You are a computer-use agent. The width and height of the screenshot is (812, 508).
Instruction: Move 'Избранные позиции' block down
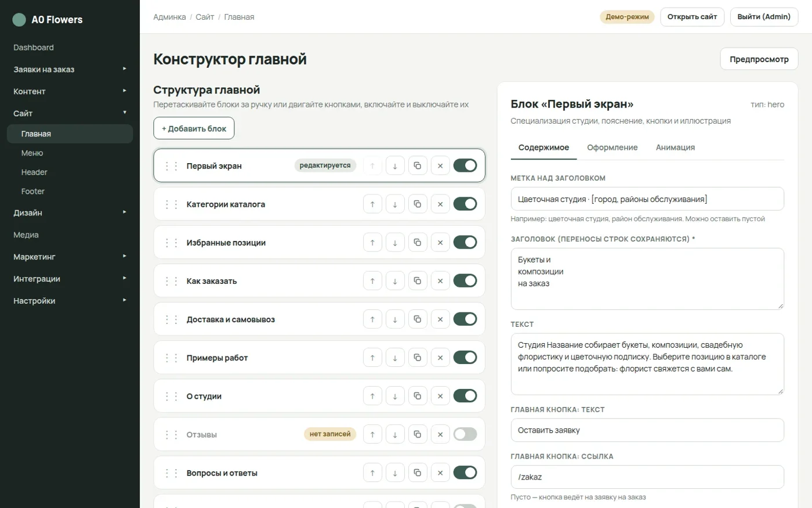pos(395,243)
